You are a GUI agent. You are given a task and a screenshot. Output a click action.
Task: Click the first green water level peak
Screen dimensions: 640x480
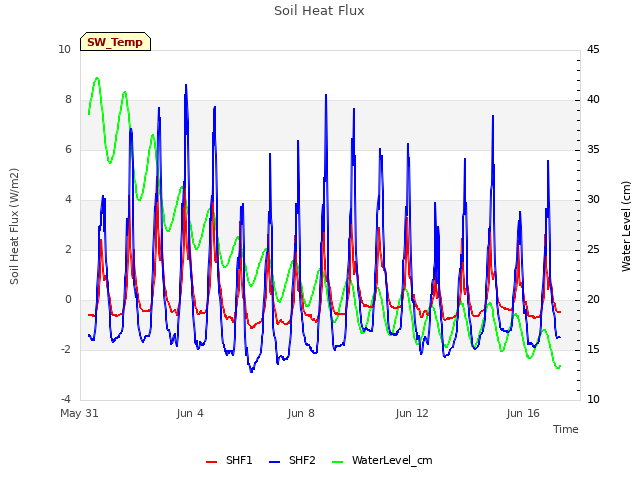97,78
